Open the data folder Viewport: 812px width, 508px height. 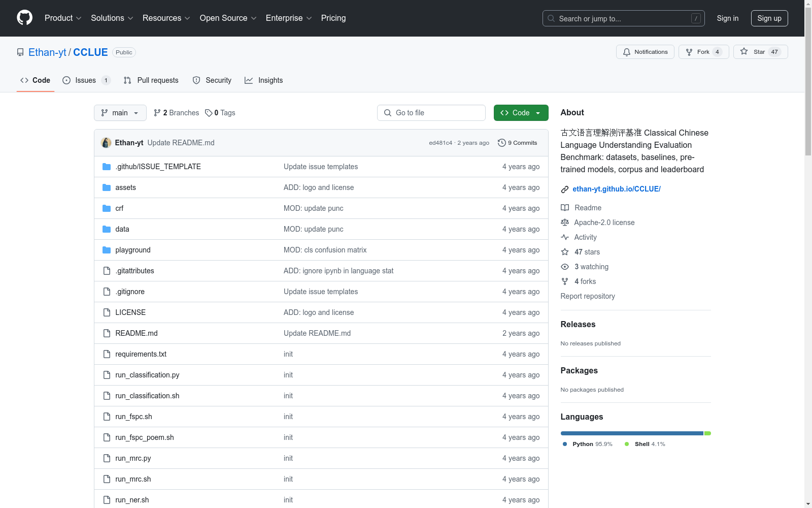[122, 229]
